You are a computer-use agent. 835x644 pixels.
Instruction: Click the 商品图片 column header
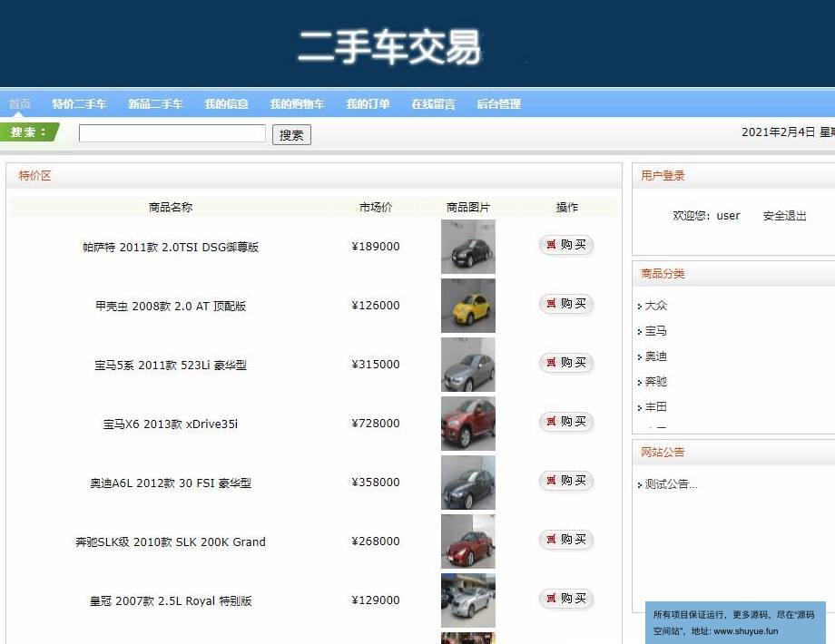coord(468,207)
